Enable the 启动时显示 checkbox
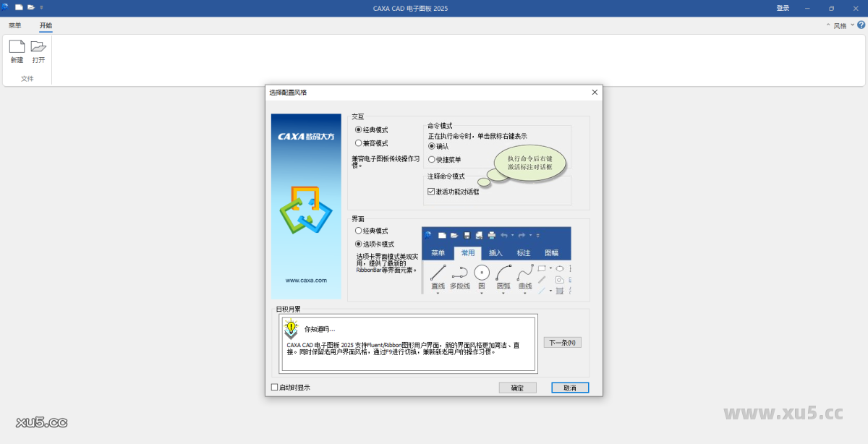 click(274, 387)
